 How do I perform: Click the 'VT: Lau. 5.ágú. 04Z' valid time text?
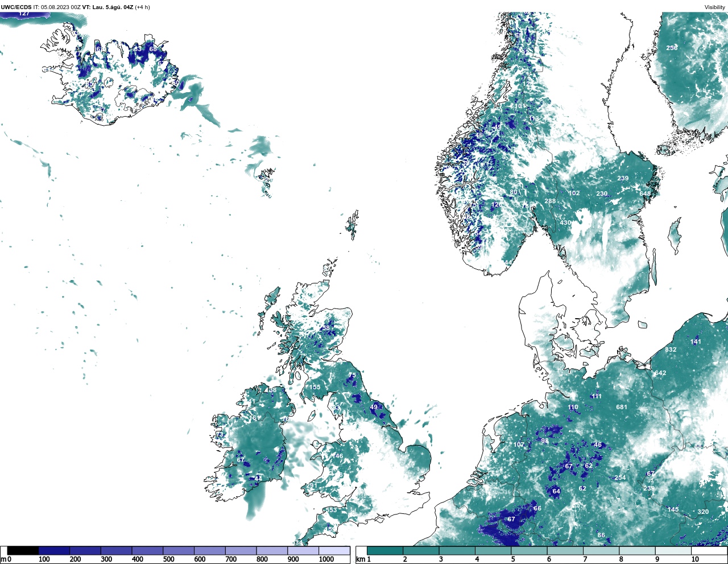pyautogui.click(x=107, y=7)
